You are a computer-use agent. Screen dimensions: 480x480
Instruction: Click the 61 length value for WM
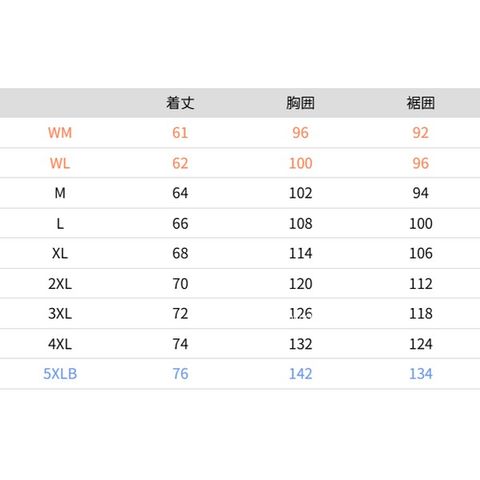click(180, 133)
